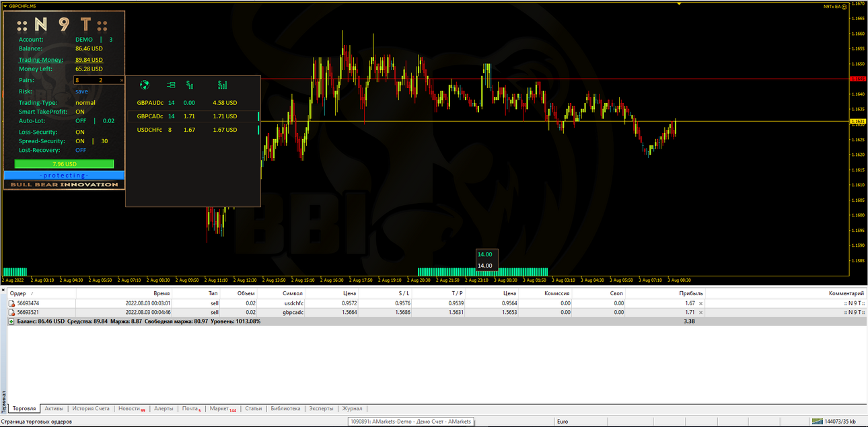The image size is (868, 427).
Task: Open the Библиотека tab
Action: (x=285, y=408)
